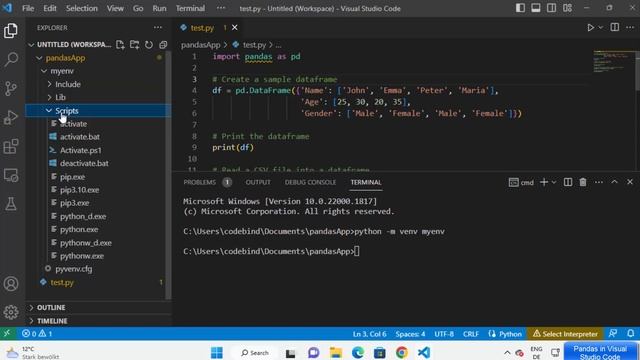Viewport: 640px width, 360px height.
Task: Collapse the pandasApp folder
Action: (x=39, y=58)
